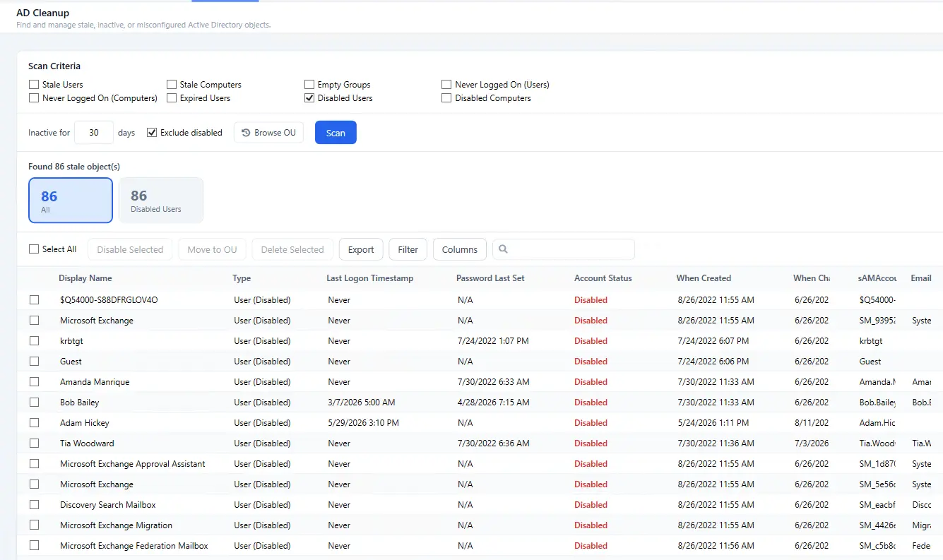Sort by Password Last Set column
The width and height of the screenshot is (943, 560).
[x=490, y=278]
